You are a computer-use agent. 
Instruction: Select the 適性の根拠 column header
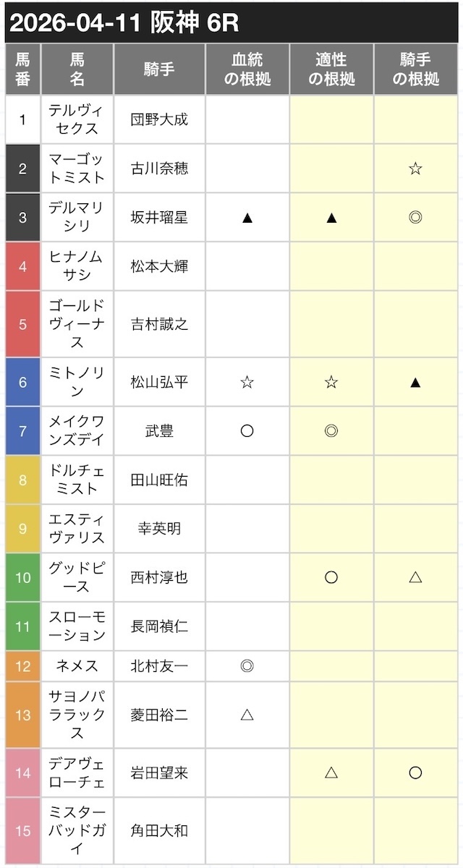click(x=331, y=70)
